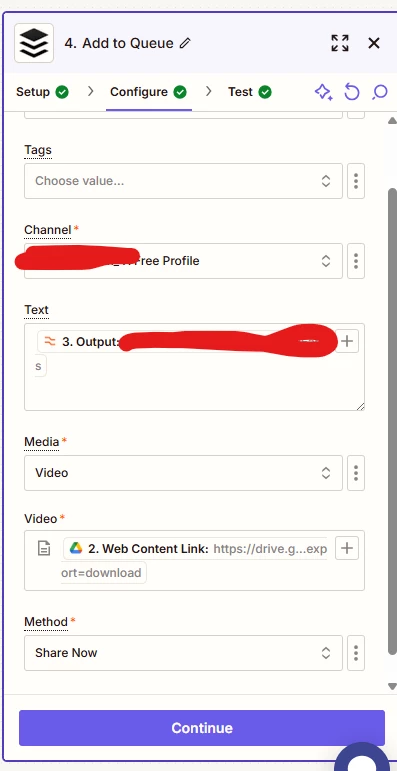Click the Channel field label

[48, 230]
